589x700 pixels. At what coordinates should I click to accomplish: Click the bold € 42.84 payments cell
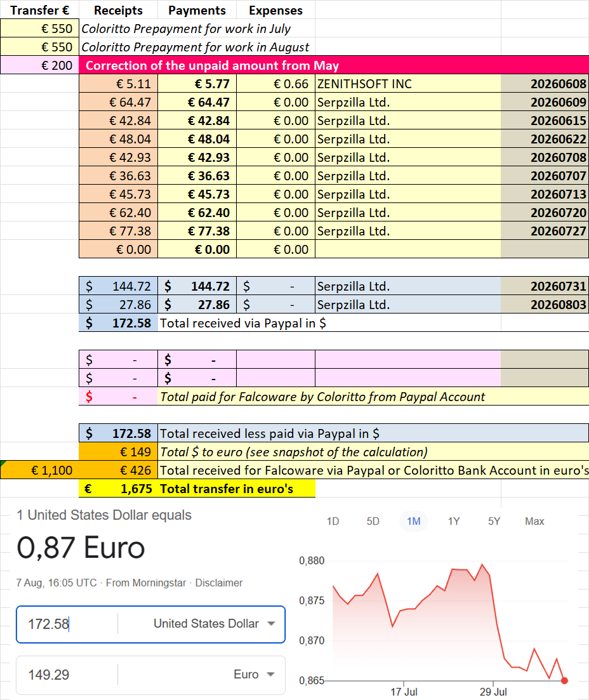[197, 121]
